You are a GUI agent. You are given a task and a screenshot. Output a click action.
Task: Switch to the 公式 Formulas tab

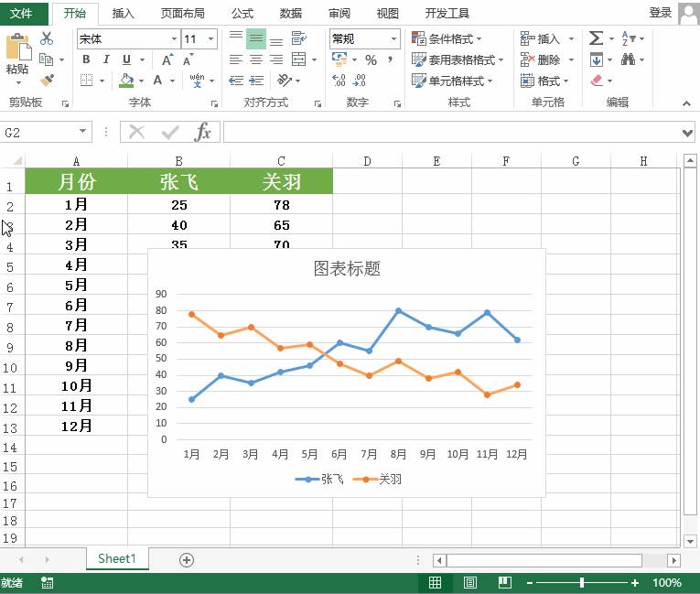[242, 14]
